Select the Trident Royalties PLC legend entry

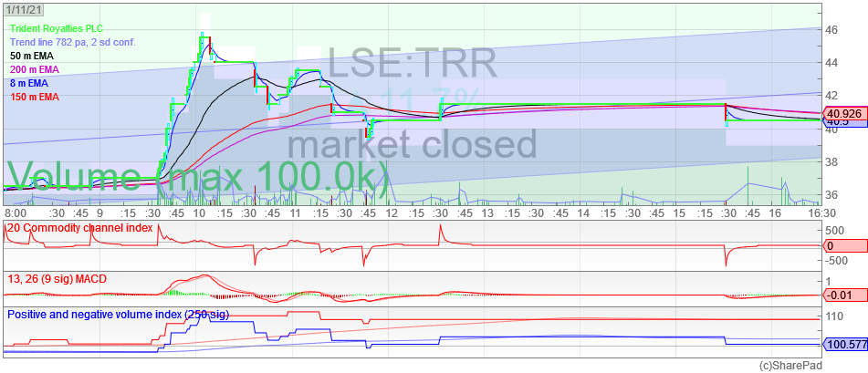point(57,29)
